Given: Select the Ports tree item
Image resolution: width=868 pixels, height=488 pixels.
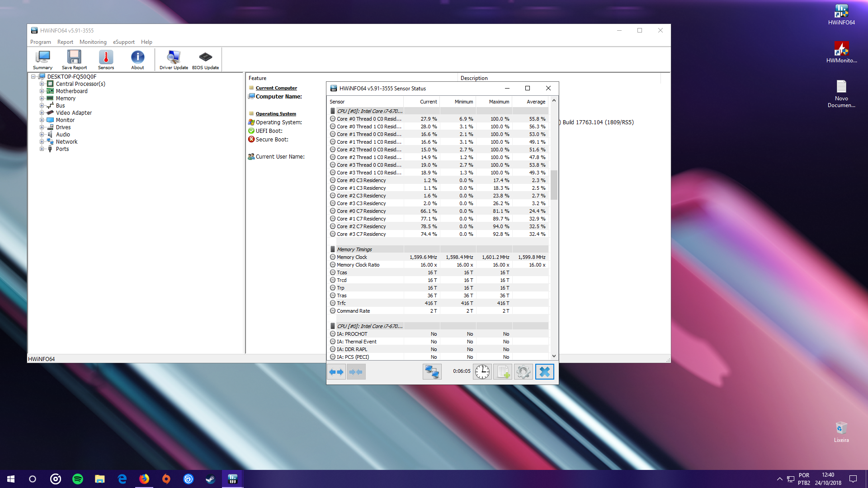Looking at the screenshot, I should [x=62, y=149].
